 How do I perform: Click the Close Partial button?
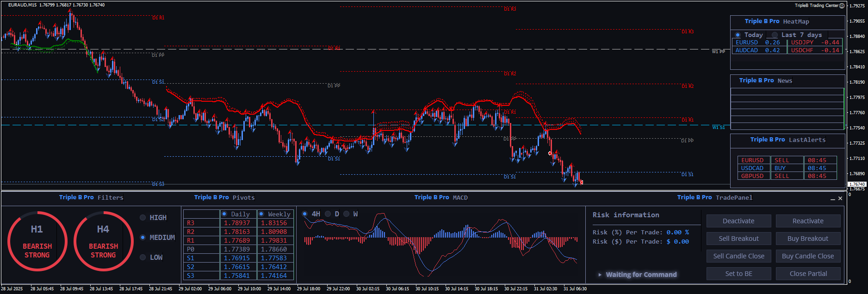tap(808, 274)
